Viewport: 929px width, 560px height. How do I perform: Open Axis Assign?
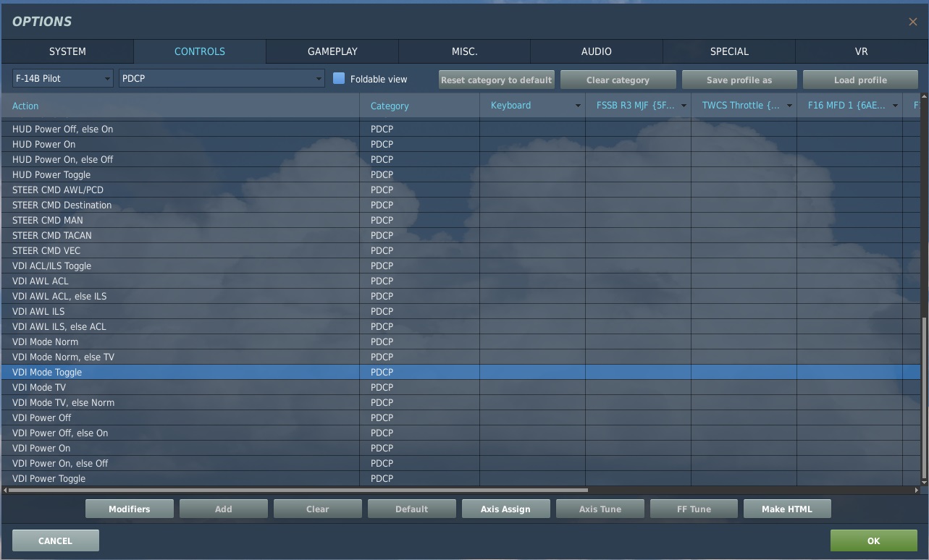[x=505, y=509]
